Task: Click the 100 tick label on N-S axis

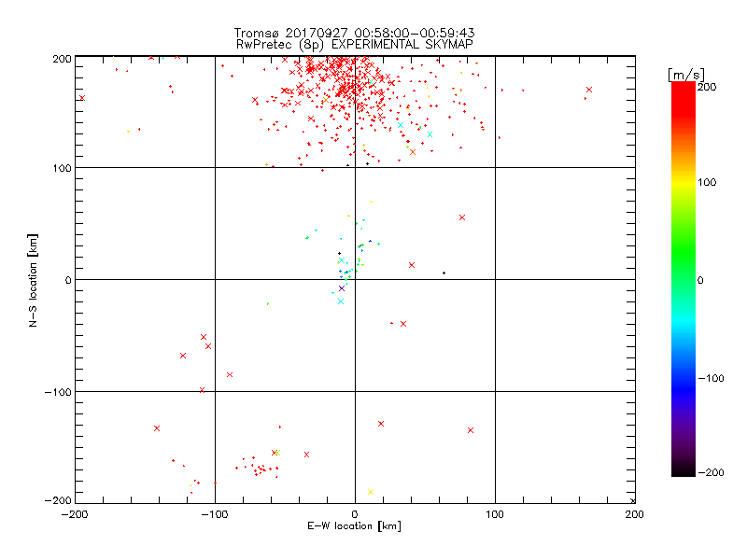Action: pyautogui.click(x=62, y=168)
